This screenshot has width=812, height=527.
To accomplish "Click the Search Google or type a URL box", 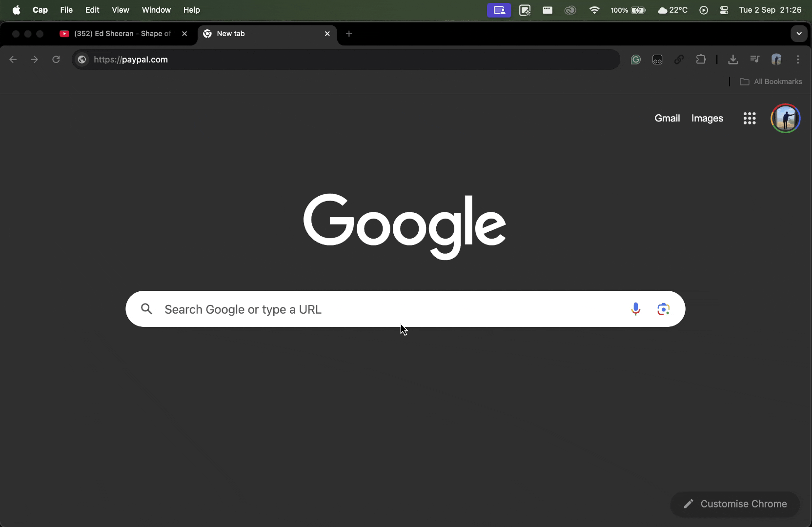I will coord(405,309).
